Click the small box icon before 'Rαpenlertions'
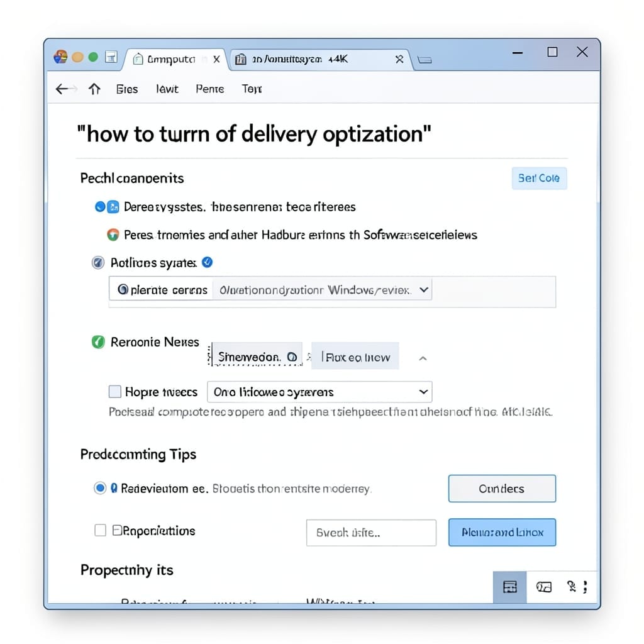The width and height of the screenshot is (644, 644). (117, 530)
